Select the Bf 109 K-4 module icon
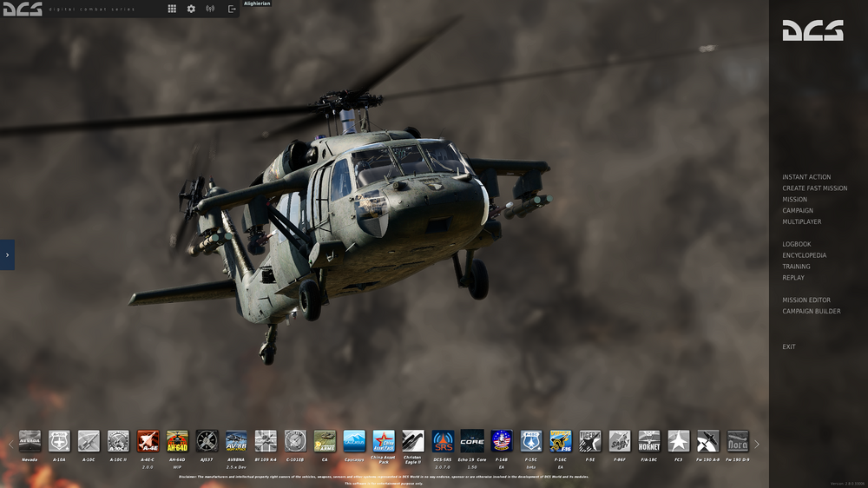The width and height of the screenshot is (868, 488). 266,441
